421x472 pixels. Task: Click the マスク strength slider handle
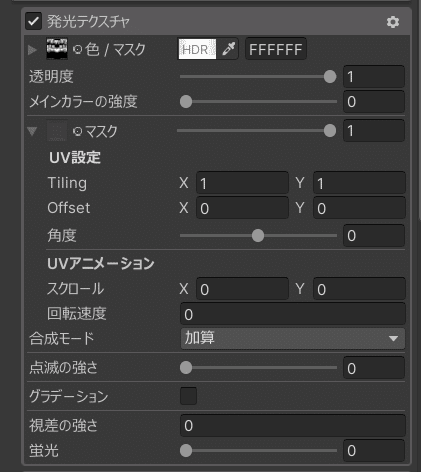[x=330, y=131]
